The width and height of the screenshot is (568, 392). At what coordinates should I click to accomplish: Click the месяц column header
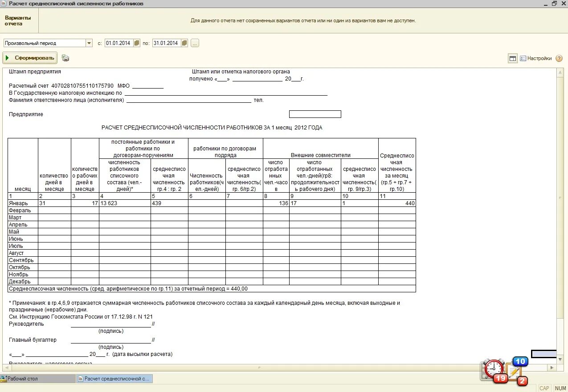tap(23, 166)
